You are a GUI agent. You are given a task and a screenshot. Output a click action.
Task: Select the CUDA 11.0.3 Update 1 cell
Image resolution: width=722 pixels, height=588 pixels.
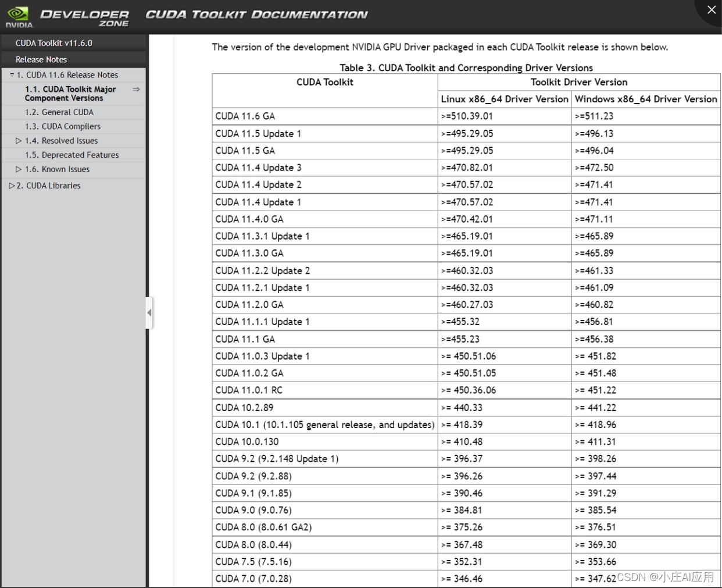point(325,356)
